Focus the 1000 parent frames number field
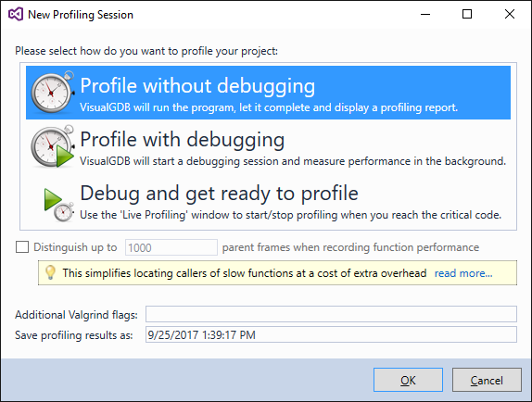The width and height of the screenshot is (532, 402). click(171, 247)
